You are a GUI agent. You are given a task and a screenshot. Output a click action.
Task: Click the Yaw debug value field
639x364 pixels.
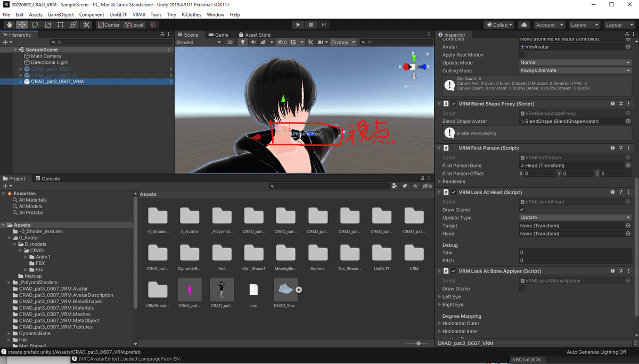pos(575,252)
